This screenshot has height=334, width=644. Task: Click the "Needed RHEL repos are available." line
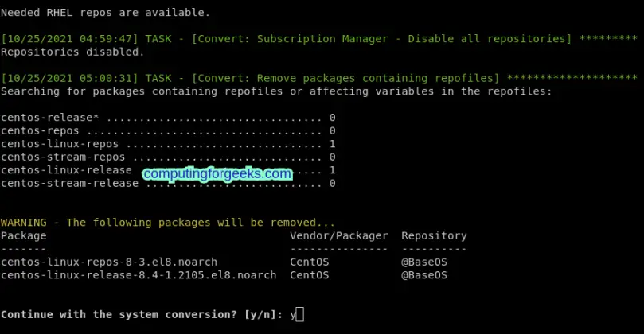tap(106, 13)
